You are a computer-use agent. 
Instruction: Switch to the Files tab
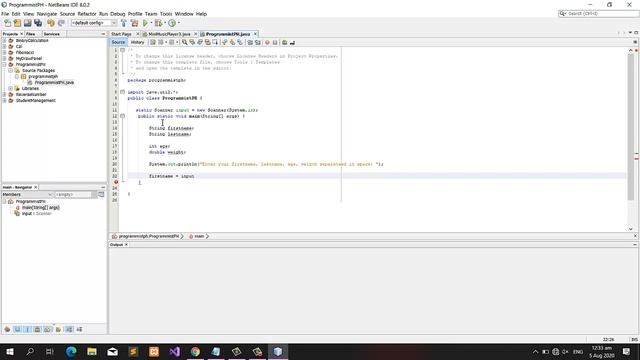[31, 34]
